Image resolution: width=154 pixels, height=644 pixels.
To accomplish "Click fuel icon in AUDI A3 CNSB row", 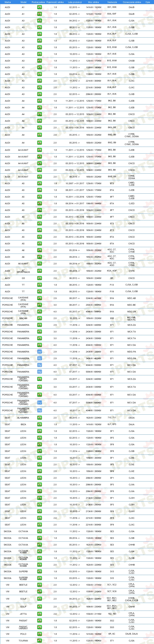I will coord(40,61).
